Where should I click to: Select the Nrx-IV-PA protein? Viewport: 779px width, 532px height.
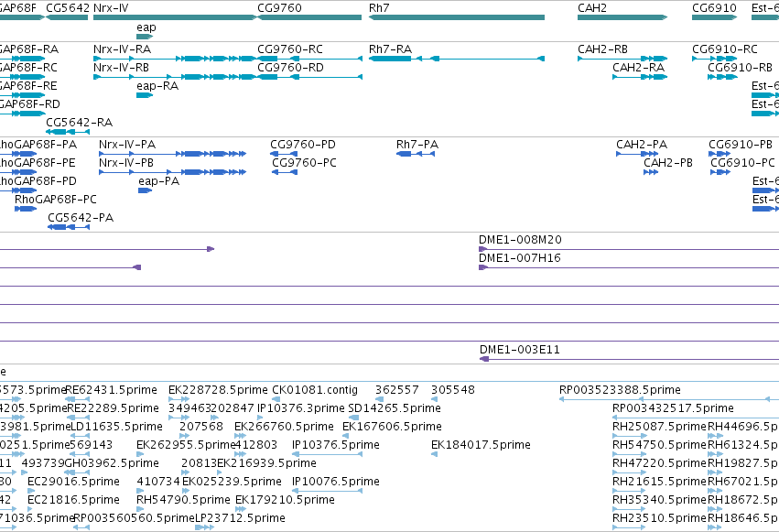[127, 145]
